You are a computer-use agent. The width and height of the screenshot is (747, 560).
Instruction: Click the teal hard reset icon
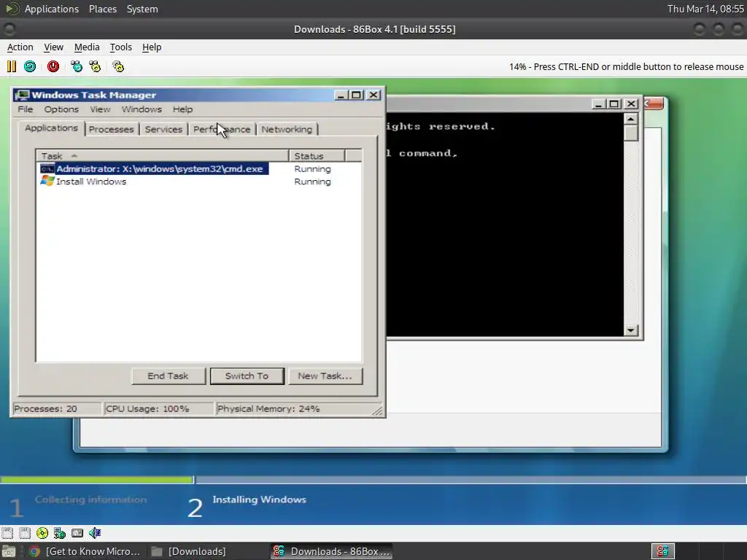tap(30, 66)
